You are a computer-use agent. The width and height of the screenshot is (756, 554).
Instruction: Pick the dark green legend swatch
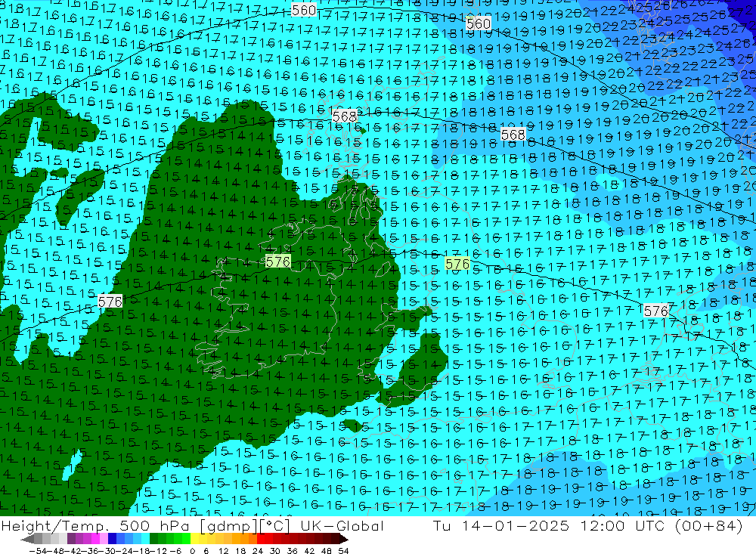153,539
